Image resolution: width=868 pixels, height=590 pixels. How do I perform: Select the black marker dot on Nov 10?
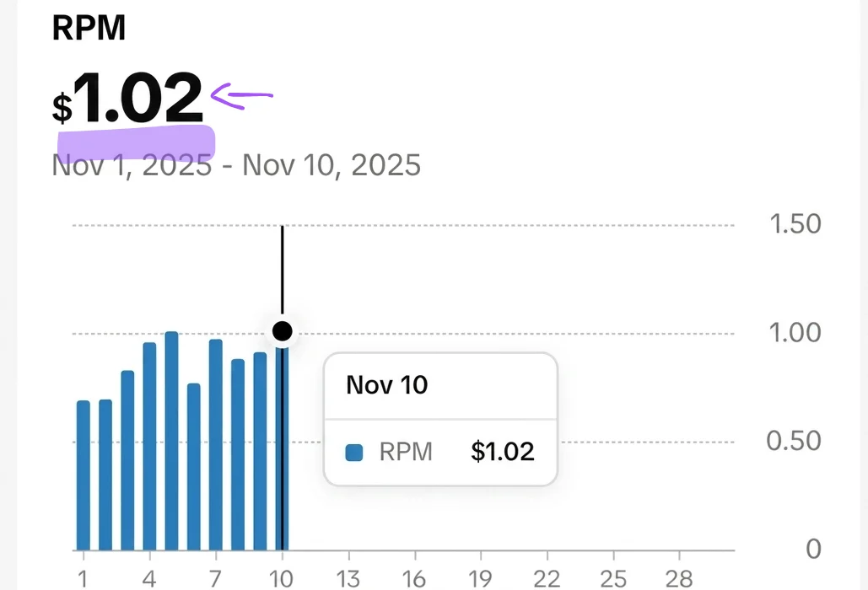coord(283,332)
